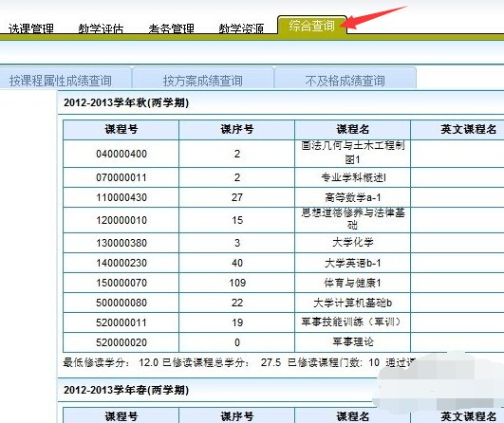Select the 综合查询 tab
Image resolution: width=504 pixels, height=423 pixels.
click(311, 26)
